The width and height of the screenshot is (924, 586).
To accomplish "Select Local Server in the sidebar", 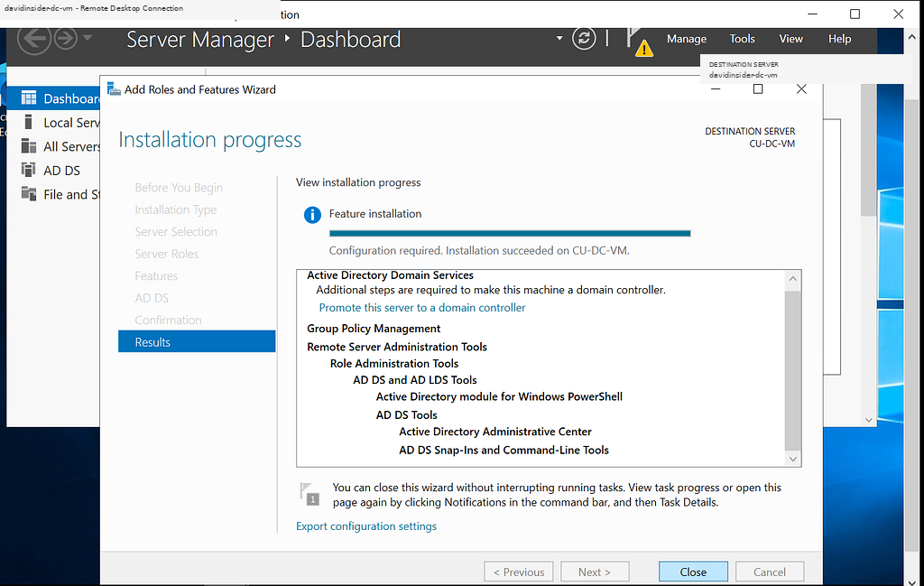I will pos(53,123).
